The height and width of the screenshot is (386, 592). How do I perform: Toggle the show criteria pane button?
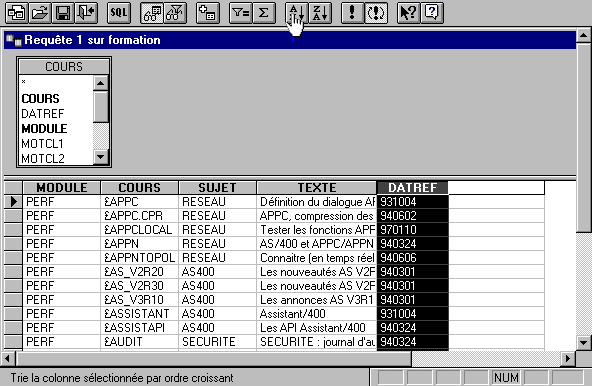(x=175, y=13)
